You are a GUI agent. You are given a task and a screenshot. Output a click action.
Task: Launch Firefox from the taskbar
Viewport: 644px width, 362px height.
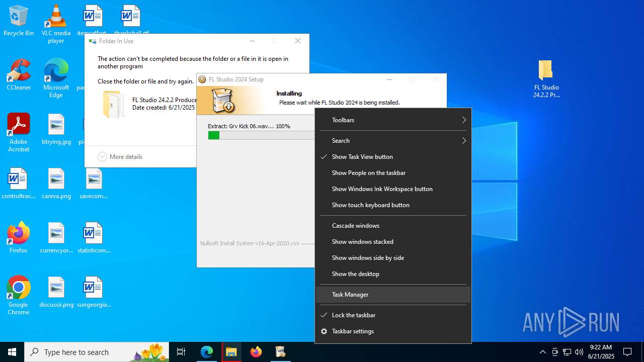256,352
